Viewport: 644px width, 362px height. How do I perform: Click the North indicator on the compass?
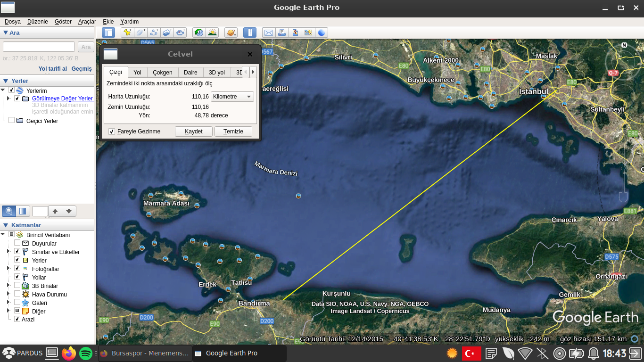coord(624,45)
